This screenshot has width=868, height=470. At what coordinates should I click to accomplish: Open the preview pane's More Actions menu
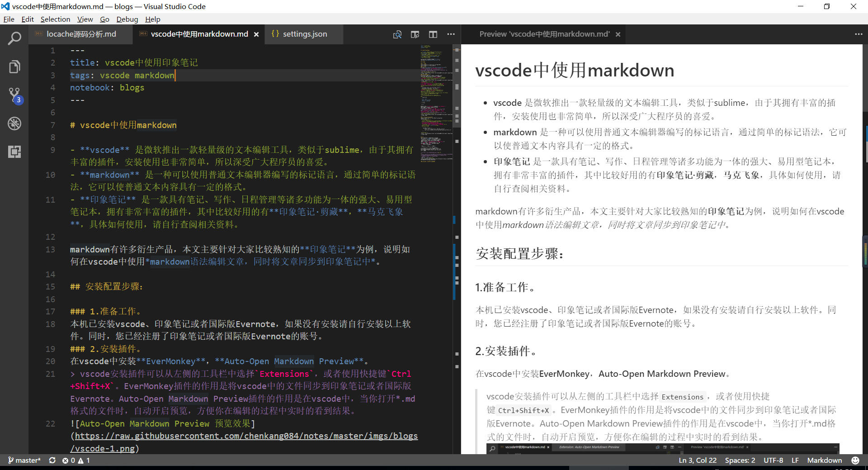tap(858, 34)
